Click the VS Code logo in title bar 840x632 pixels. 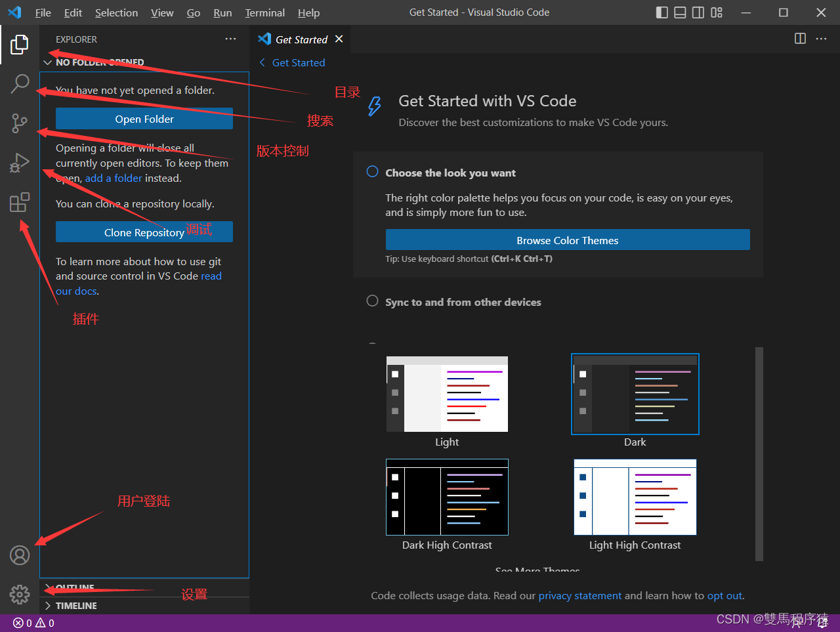point(14,12)
